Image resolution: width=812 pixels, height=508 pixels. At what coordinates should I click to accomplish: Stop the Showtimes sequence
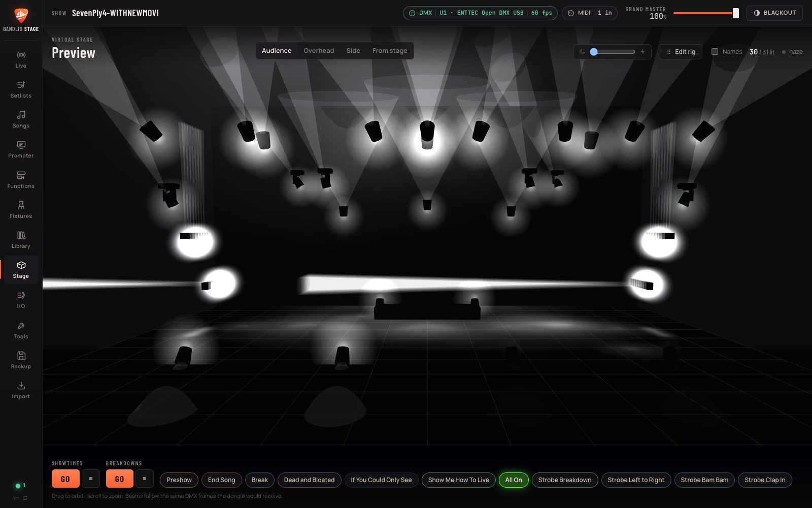coord(91,479)
